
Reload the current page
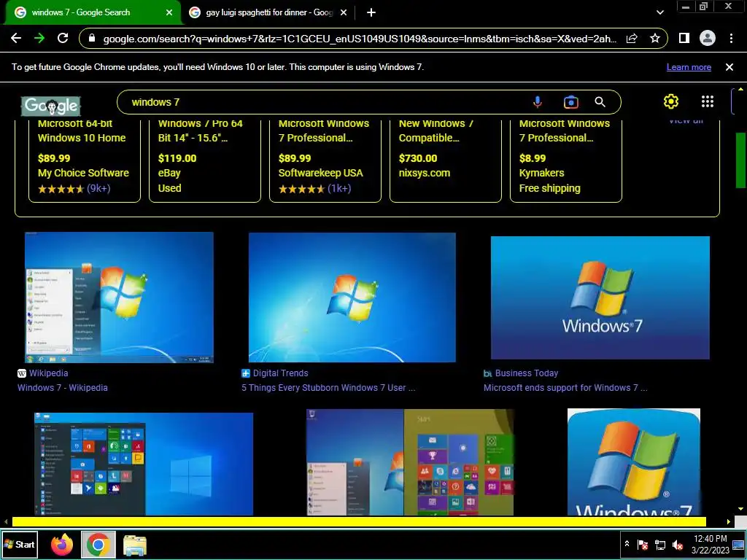pos(63,38)
